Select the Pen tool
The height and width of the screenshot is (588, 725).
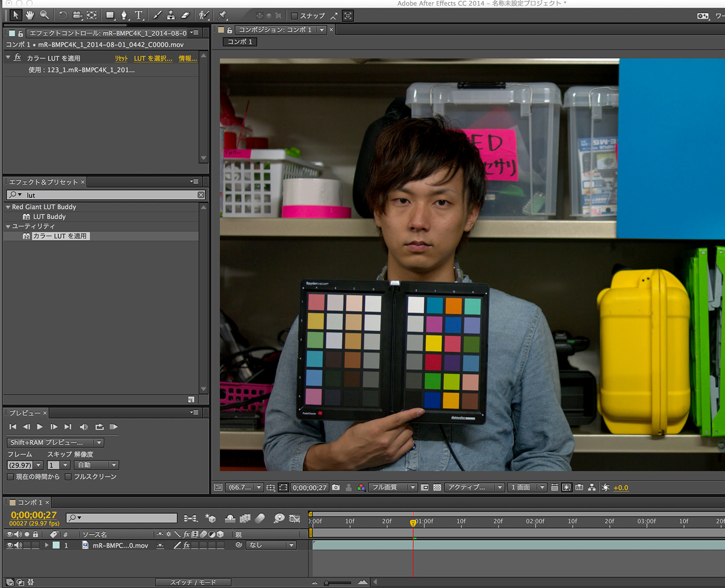click(x=124, y=15)
